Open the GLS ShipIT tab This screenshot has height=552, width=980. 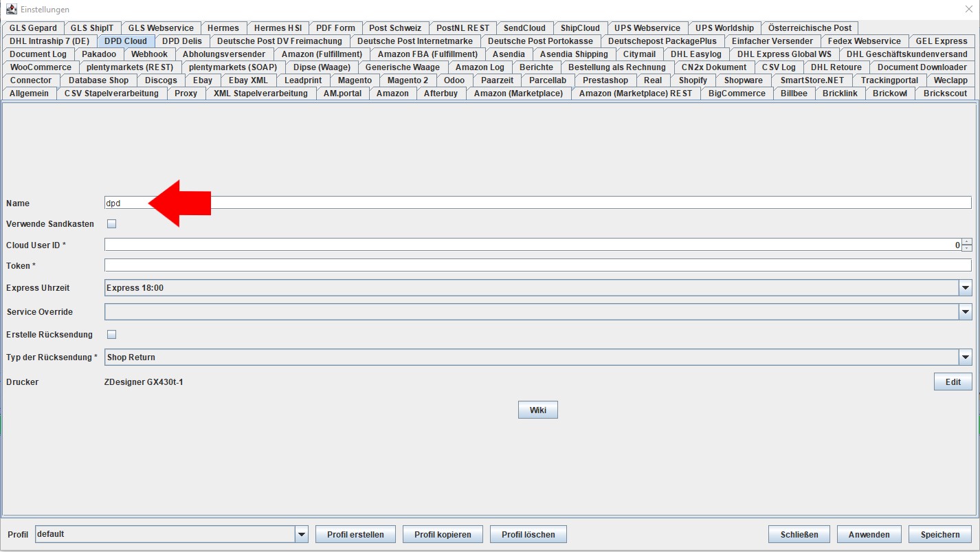[x=92, y=28]
